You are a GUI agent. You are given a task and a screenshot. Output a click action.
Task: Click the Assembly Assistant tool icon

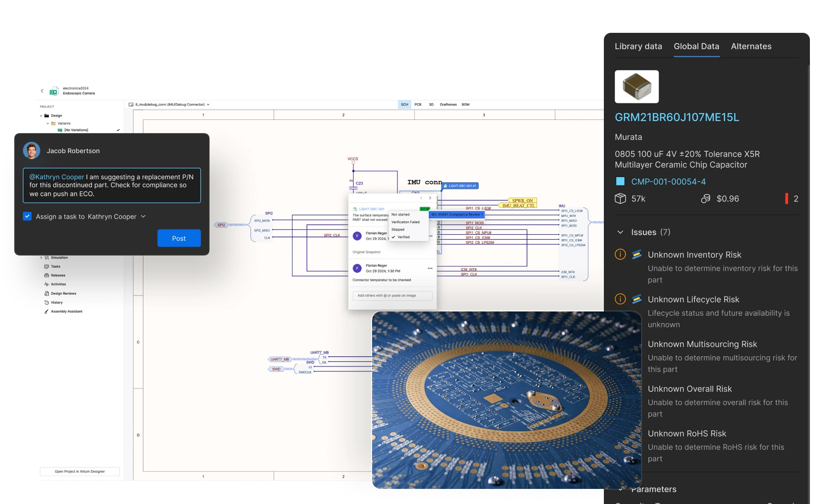point(47,311)
